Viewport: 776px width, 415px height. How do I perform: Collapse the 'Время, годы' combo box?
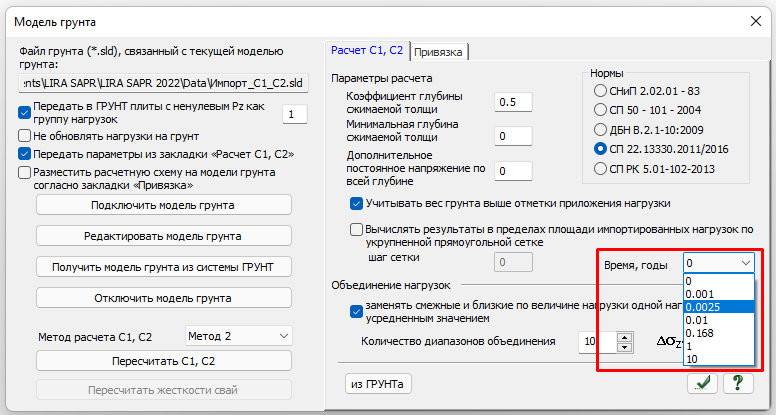pos(747,263)
